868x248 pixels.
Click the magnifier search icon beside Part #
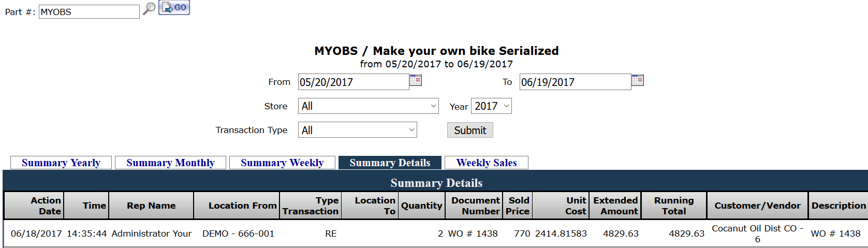[x=149, y=8]
